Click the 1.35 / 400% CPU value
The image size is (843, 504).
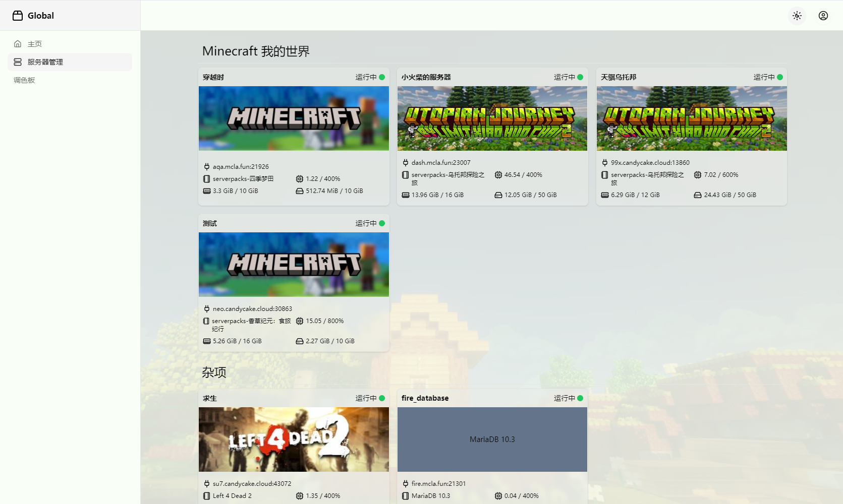coord(323,496)
